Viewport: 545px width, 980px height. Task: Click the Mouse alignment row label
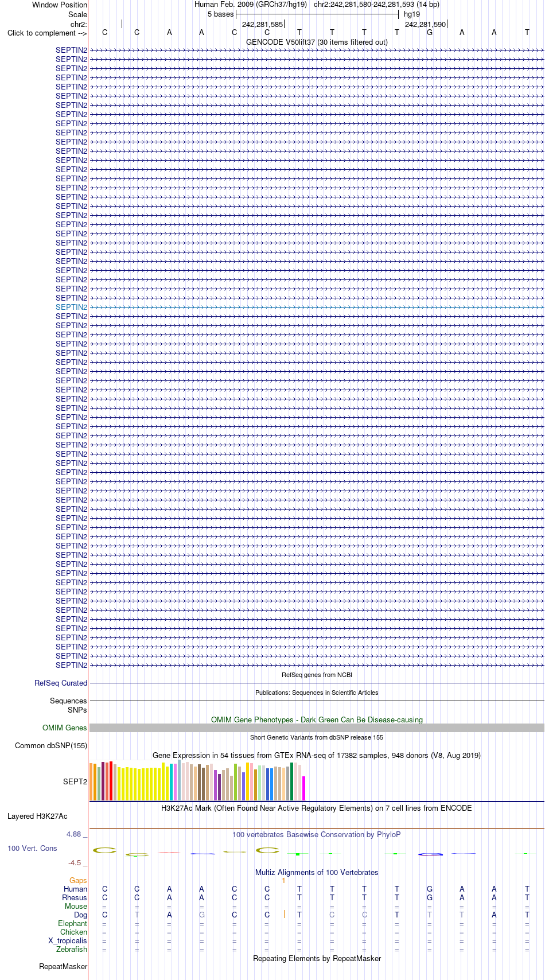pos(76,906)
